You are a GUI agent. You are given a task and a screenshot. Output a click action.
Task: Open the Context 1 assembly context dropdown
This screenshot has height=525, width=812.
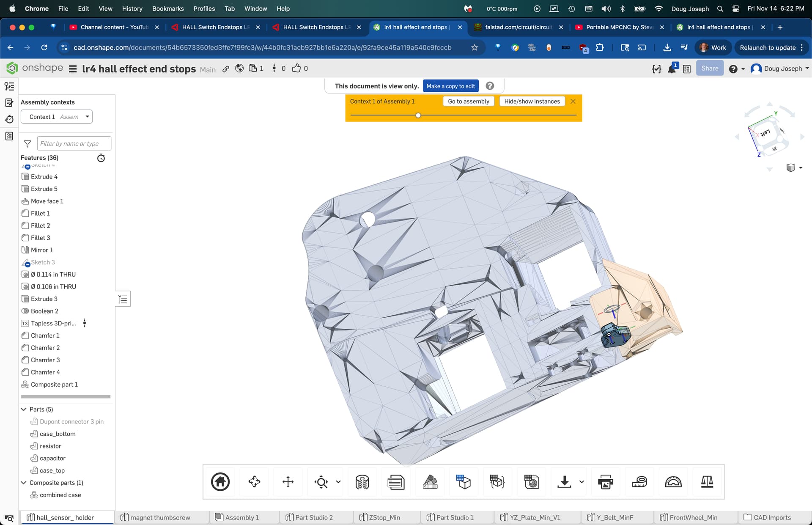click(57, 117)
